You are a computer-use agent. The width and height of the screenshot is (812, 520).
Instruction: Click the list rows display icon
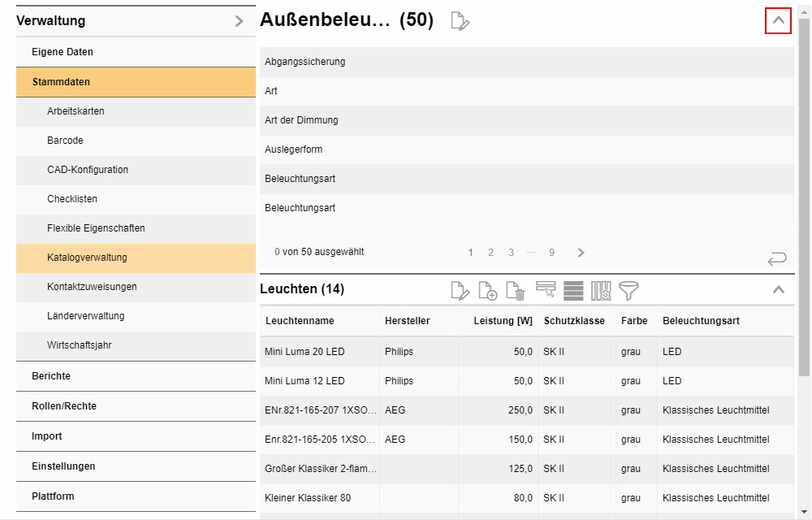point(573,290)
